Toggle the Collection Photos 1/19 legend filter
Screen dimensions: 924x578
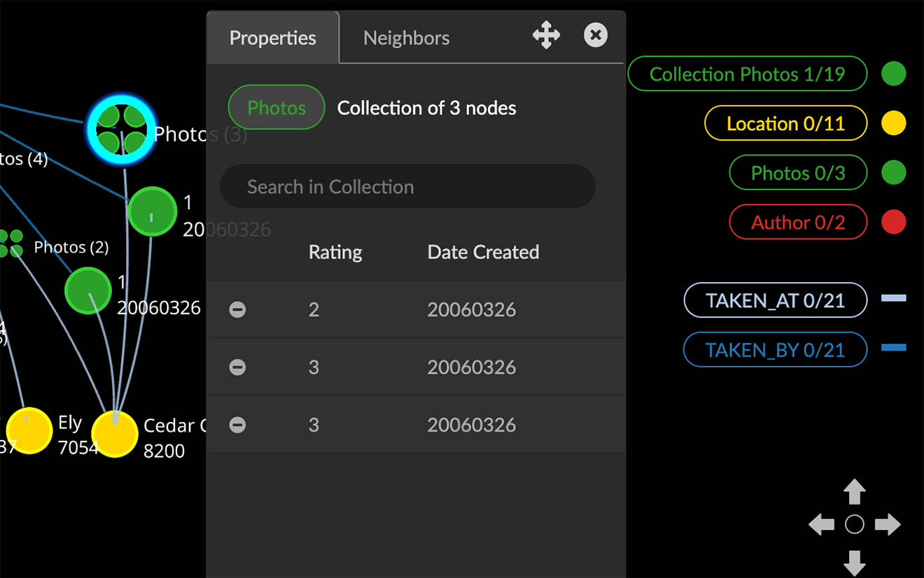[747, 74]
